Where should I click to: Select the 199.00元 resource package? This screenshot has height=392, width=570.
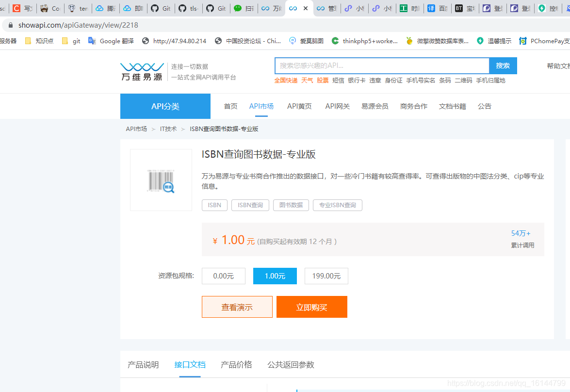coord(326,276)
